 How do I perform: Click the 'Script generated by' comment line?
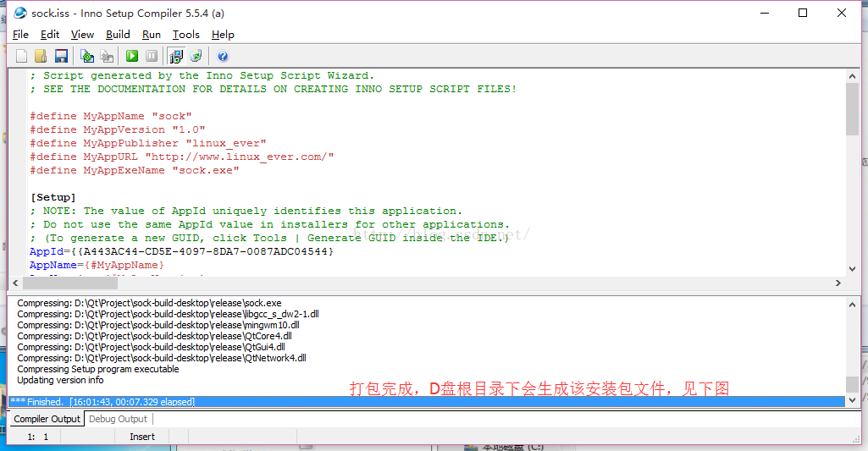(x=202, y=75)
